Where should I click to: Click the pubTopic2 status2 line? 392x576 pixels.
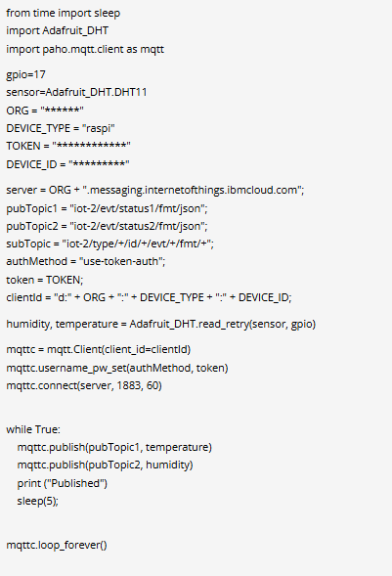[107, 226]
